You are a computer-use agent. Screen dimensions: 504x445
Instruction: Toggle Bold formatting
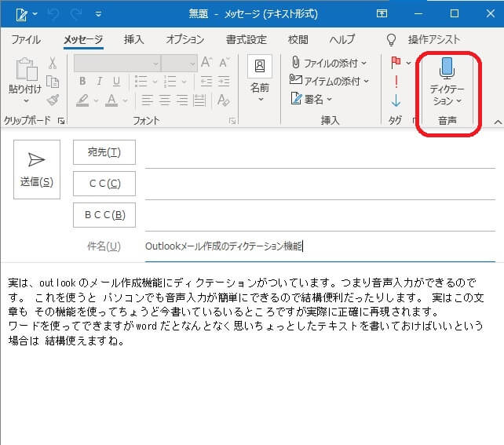82,82
